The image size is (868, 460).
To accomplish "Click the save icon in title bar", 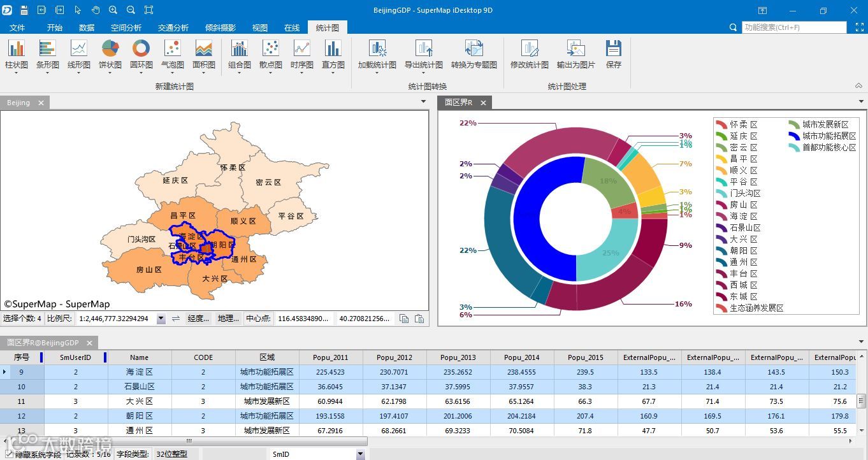I will [24, 10].
